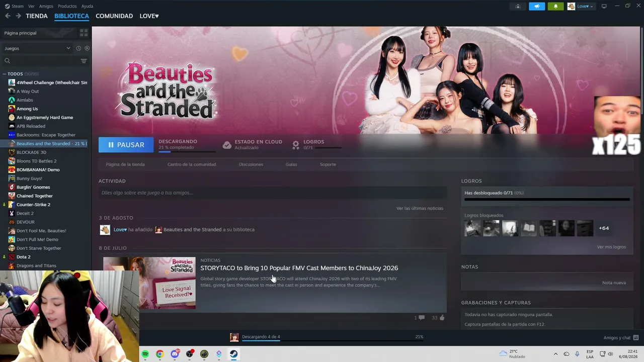This screenshot has height=362, width=644.
Task: Show hidden system tray icons
Action: (555, 354)
